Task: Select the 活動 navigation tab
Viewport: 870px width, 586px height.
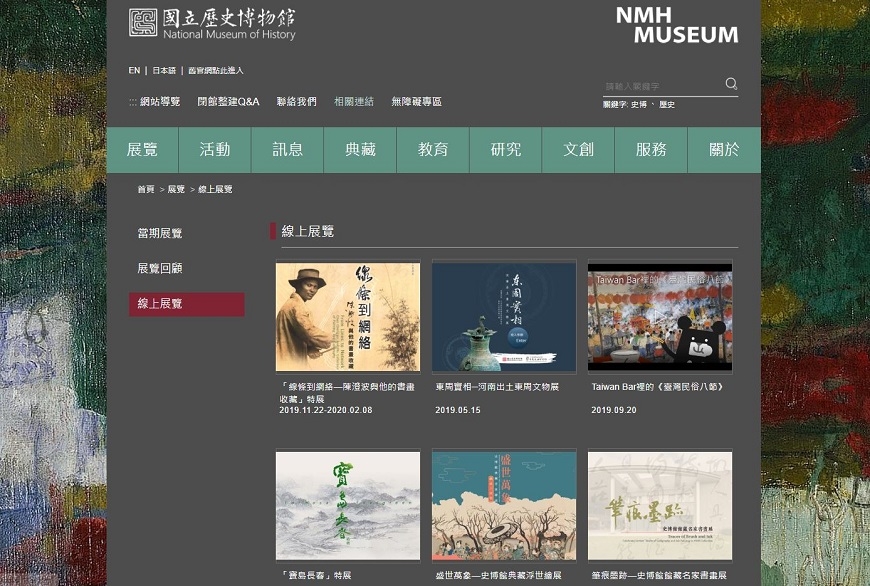Action: (216, 149)
